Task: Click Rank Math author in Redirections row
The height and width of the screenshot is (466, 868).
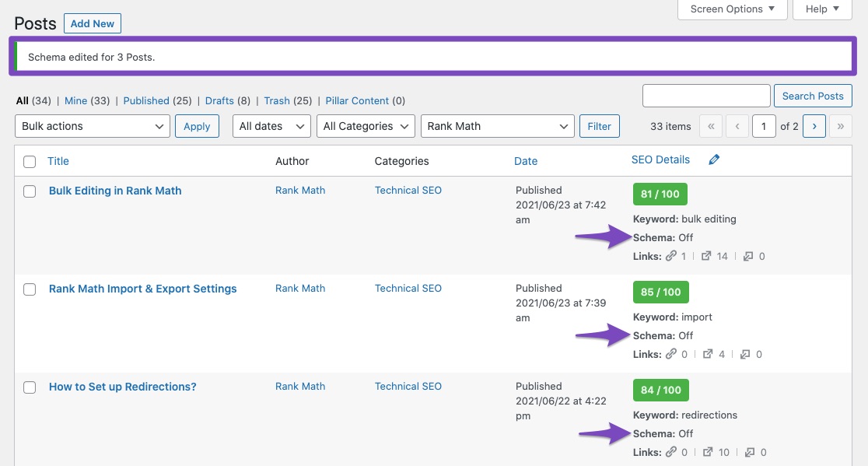Action: [300, 387]
